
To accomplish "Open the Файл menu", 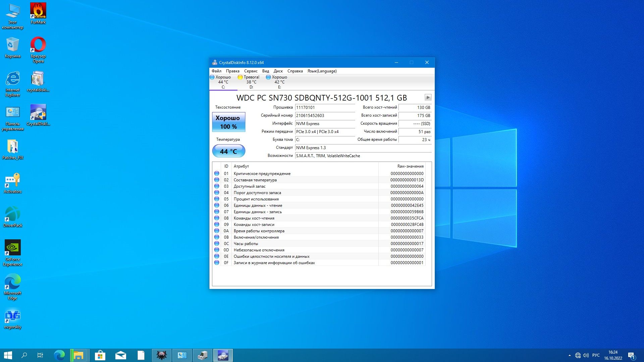I will (x=216, y=71).
